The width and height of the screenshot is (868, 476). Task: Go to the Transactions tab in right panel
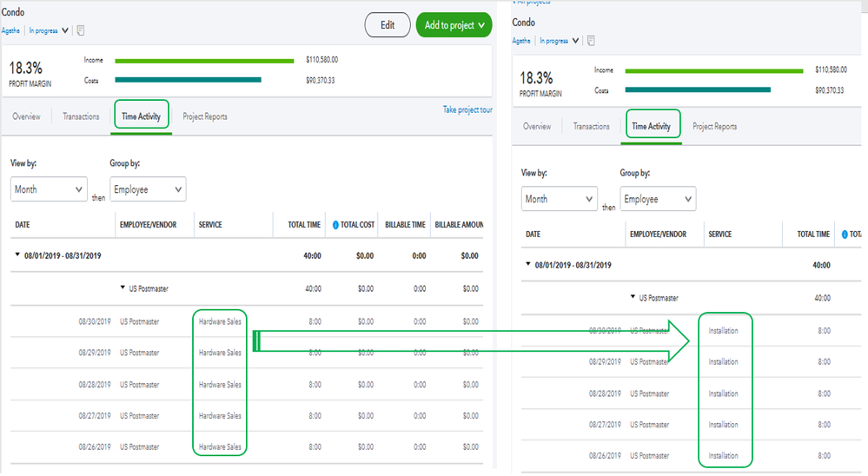(x=591, y=127)
